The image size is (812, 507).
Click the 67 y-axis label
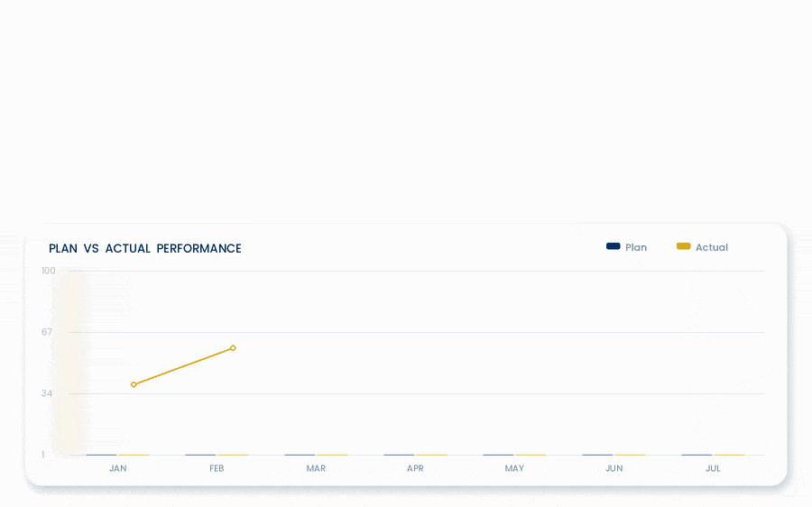click(47, 332)
